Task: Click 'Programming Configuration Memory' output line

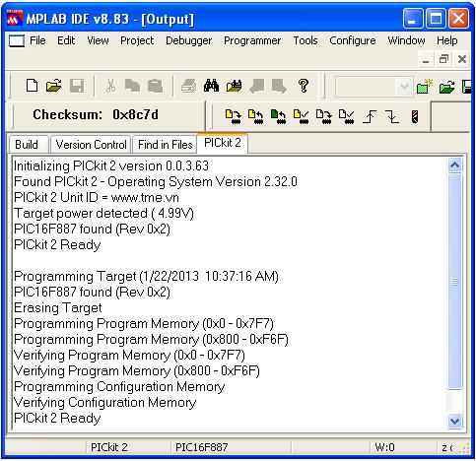Action: pos(119,387)
